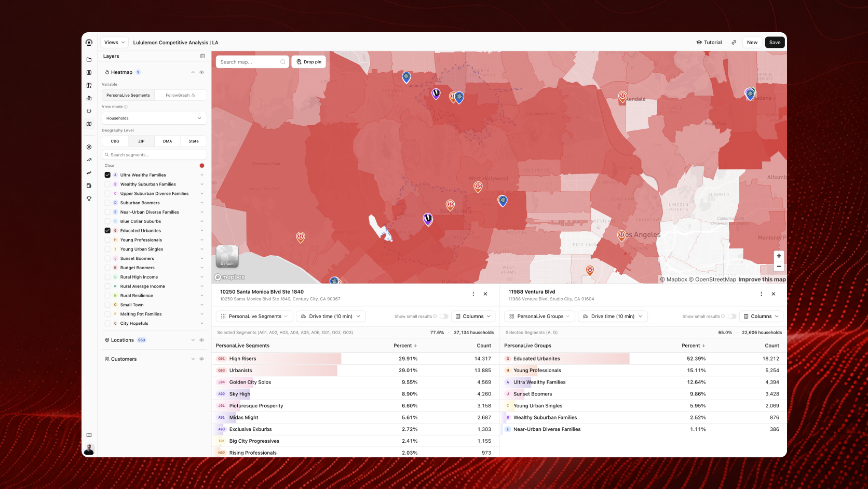Viewport: 868px width, 489px height.
Task: Click the Drop pin button
Action: tap(309, 62)
